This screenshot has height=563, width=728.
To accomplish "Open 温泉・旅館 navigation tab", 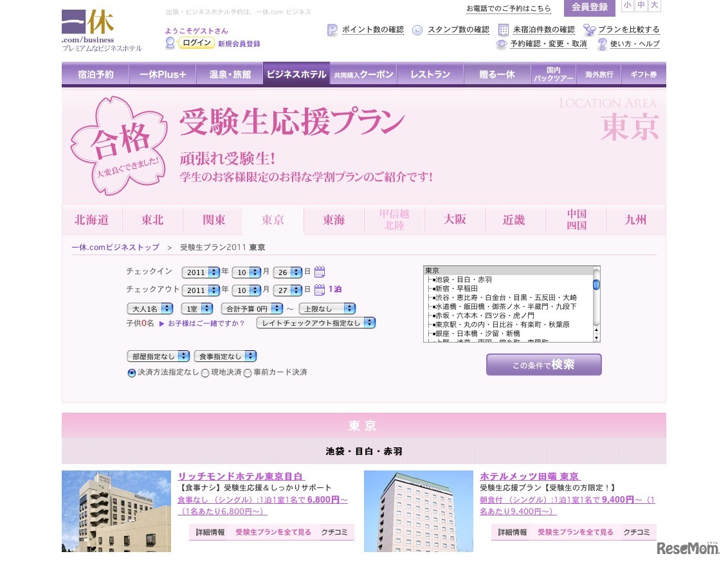I will point(230,75).
